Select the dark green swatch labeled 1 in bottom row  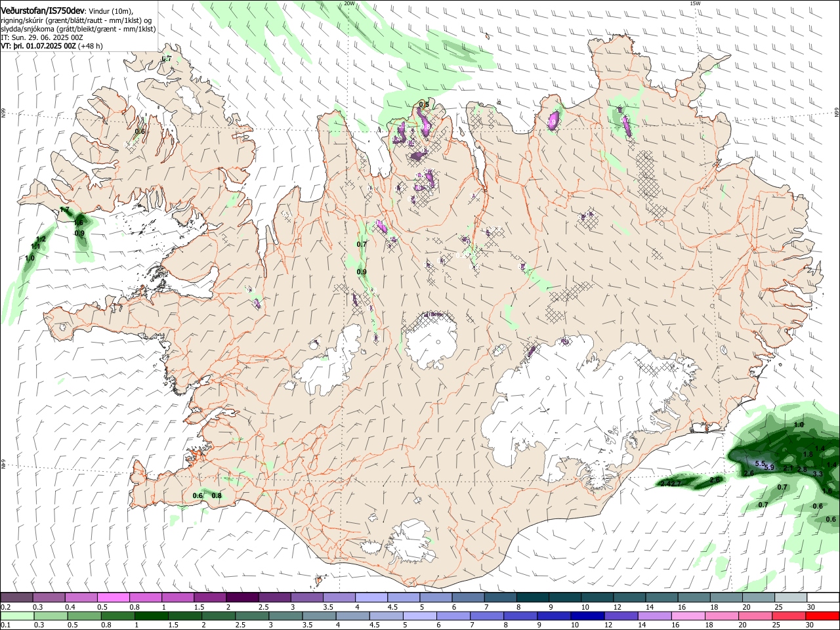150,616
